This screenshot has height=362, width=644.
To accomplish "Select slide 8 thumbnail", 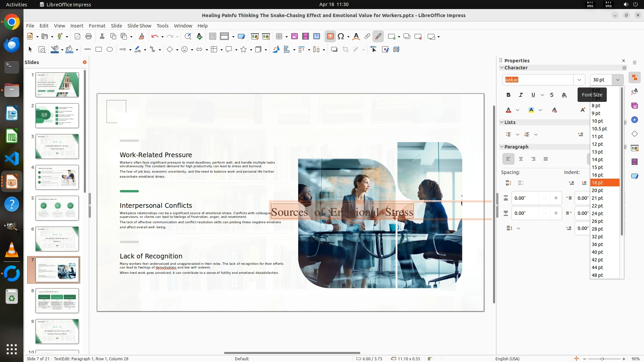I will pos(57,301).
